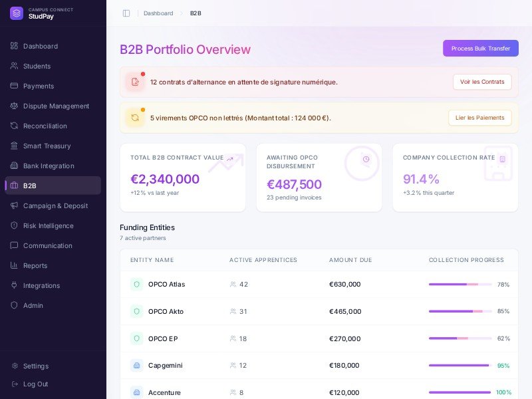This screenshot has width=532, height=399.
Task: Click the Dashboard breadcrumb link
Action: 158,13
